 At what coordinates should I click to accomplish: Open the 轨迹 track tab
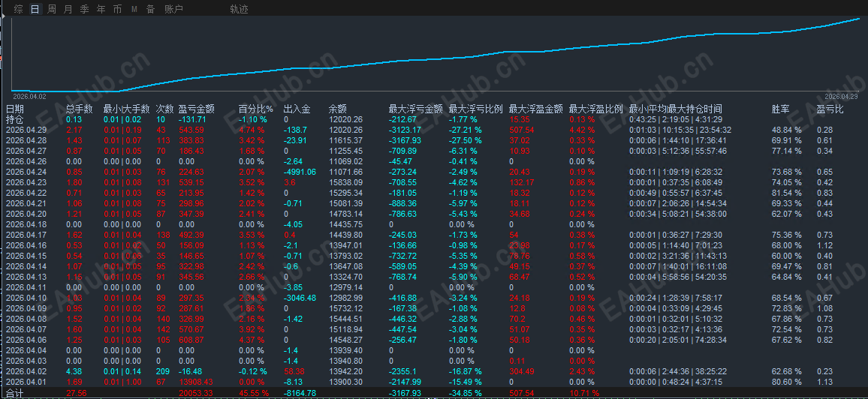239,9
